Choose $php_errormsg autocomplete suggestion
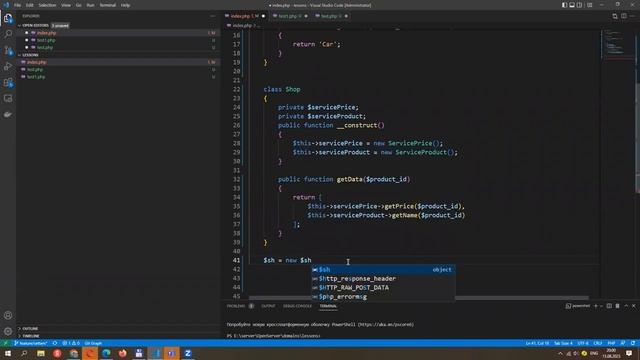The width and height of the screenshot is (640, 360). click(x=383, y=296)
